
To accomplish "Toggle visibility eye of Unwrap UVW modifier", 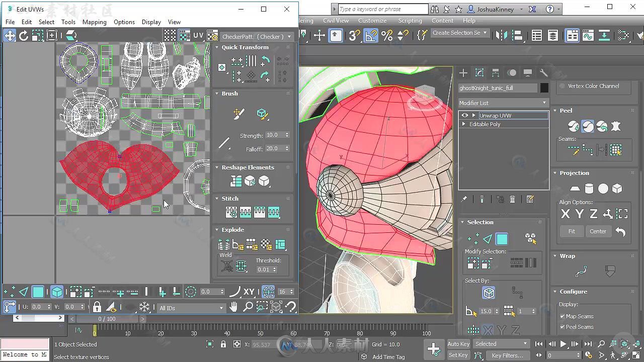I will point(465,116).
